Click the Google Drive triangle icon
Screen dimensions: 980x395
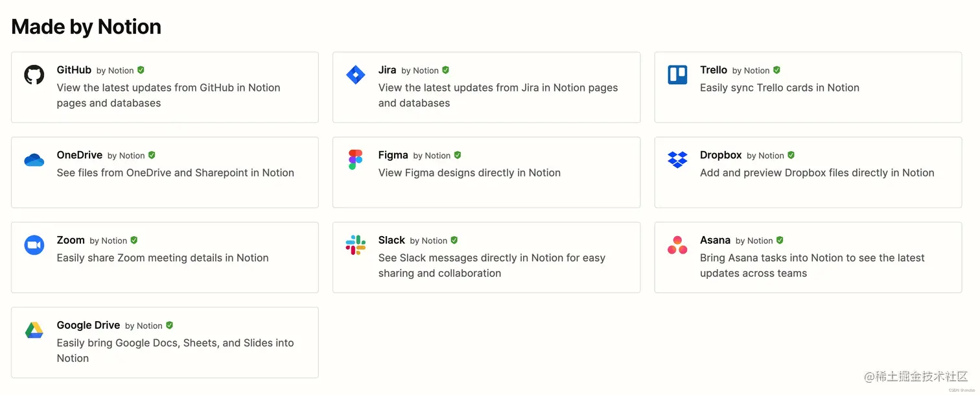34,329
